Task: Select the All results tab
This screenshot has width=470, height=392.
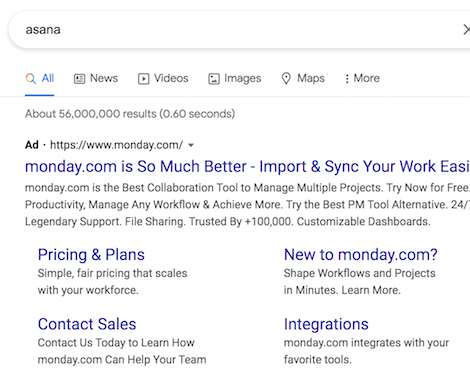Action: (x=40, y=79)
